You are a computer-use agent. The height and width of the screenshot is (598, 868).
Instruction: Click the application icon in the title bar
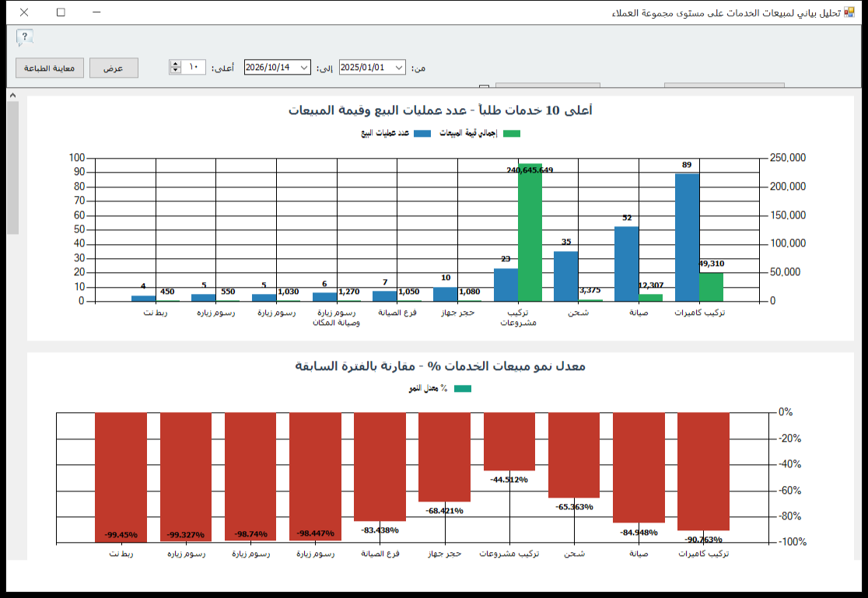(849, 12)
